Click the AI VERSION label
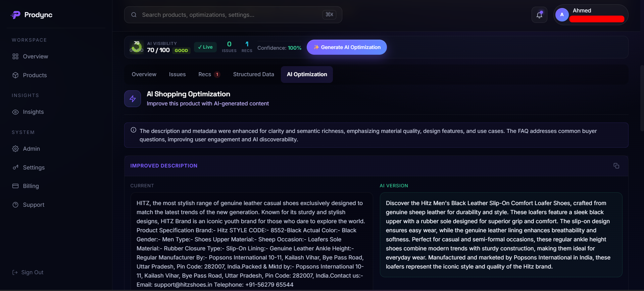Viewport: 644px width, 291px height. tap(394, 186)
